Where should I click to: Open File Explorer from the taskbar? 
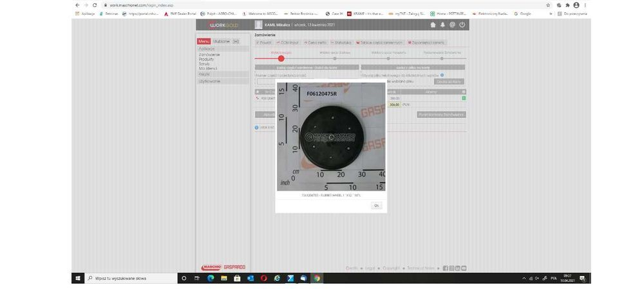(x=224, y=279)
